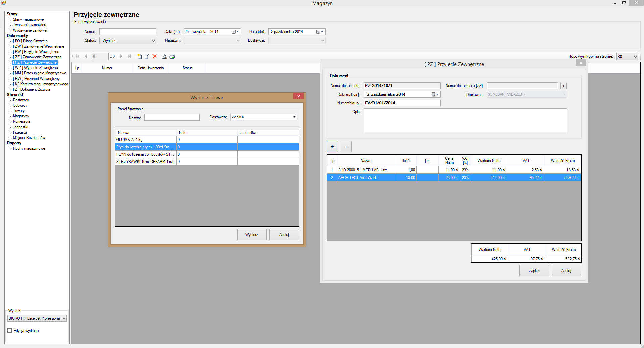
Task: Click the printer icon in toolbar
Action: tap(172, 56)
